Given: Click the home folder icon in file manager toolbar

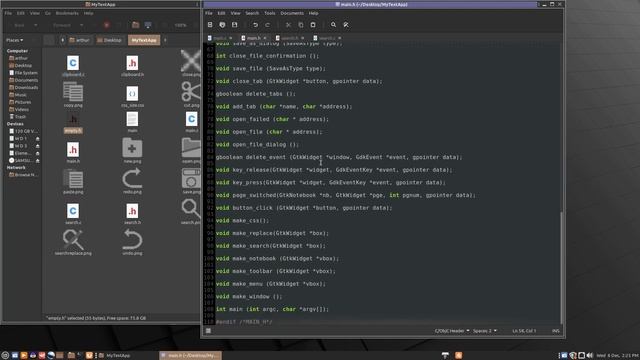Looking at the screenshot, I should (x=136, y=25).
